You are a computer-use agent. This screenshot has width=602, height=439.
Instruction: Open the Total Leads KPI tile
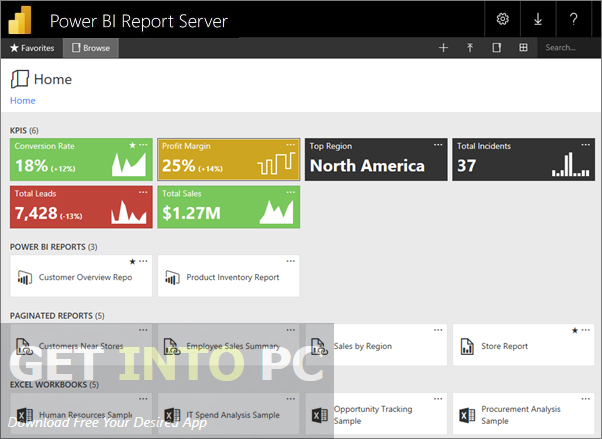pos(81,207)
